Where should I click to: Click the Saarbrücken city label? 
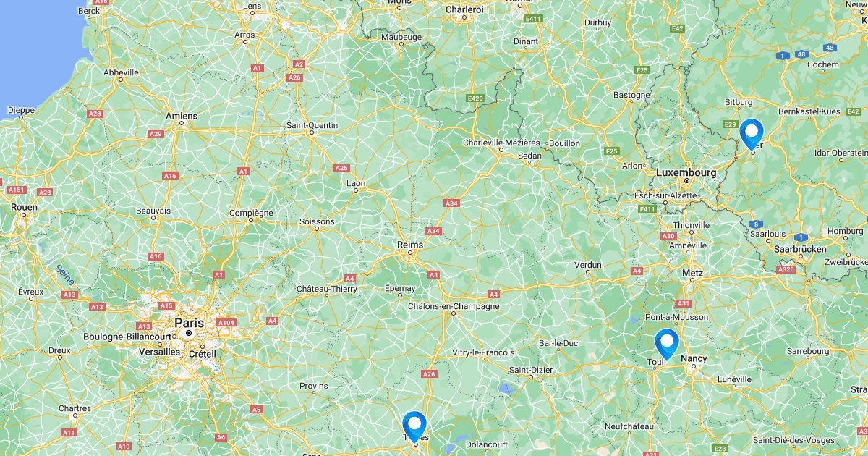click(x=800, y=249)
